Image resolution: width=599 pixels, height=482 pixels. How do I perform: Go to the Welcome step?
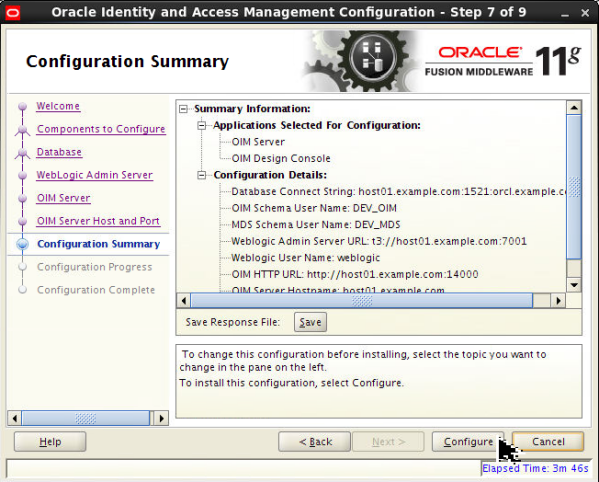(x=58, y=106)
